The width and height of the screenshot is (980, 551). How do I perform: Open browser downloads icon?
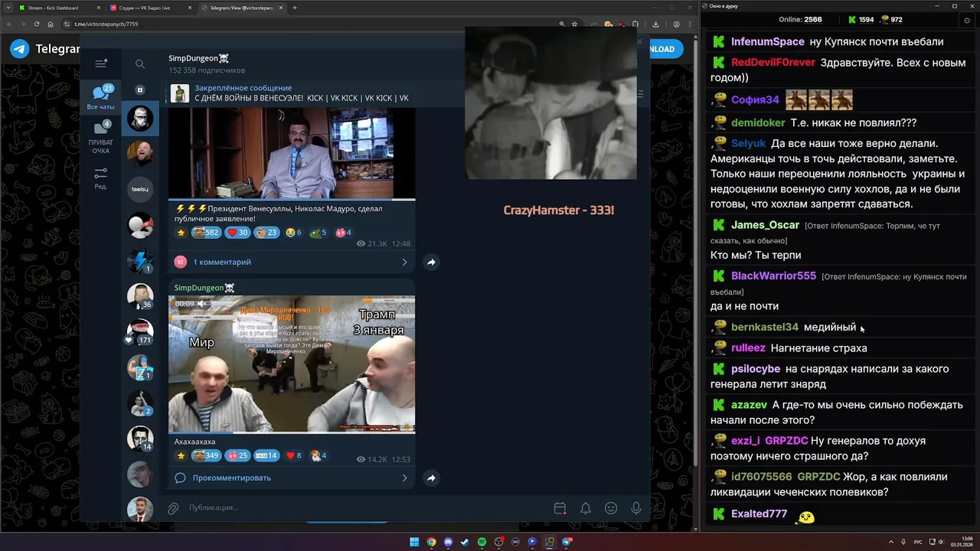656,24
